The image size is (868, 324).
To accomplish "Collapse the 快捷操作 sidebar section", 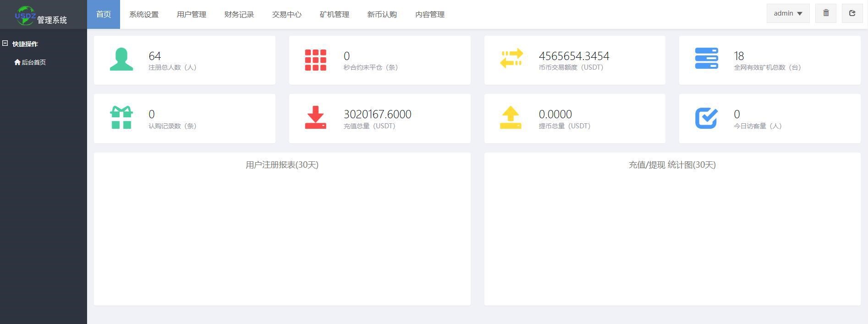I will (5, 44).
